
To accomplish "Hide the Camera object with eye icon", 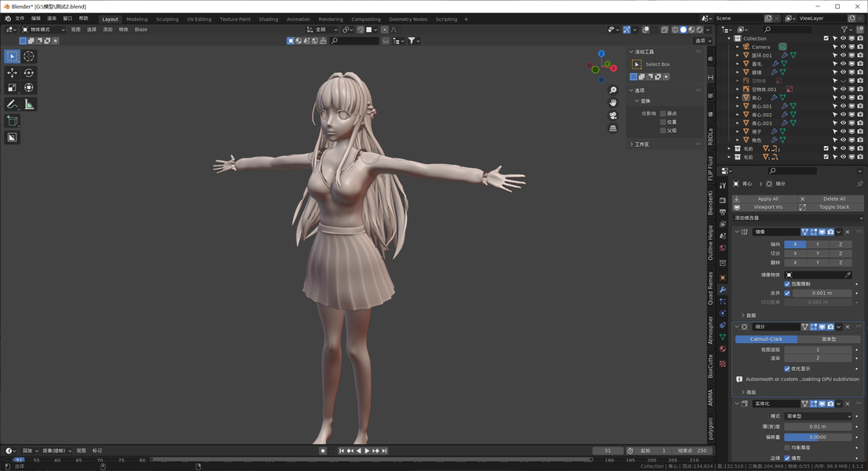I will tap(843, 47).
